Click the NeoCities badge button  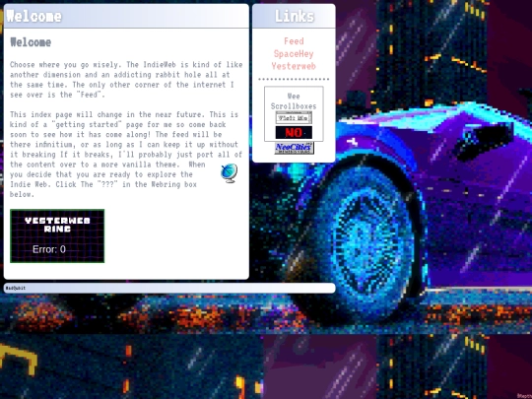click(295, 148)
